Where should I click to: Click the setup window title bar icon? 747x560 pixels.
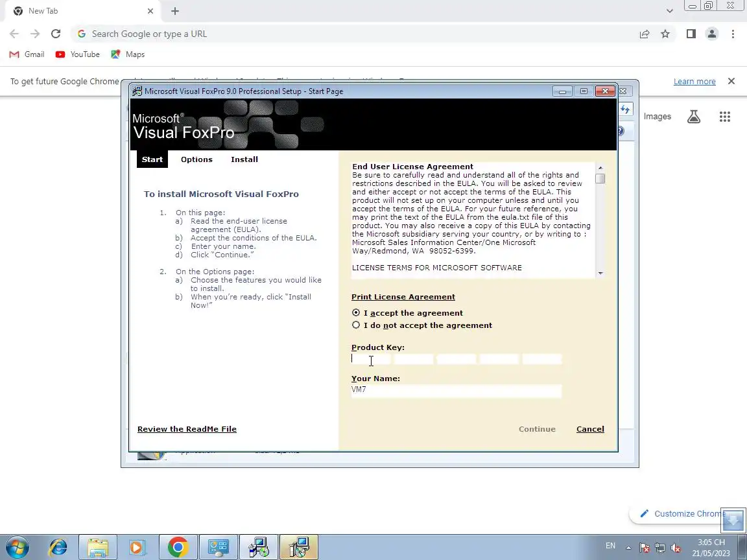point(137,91)
